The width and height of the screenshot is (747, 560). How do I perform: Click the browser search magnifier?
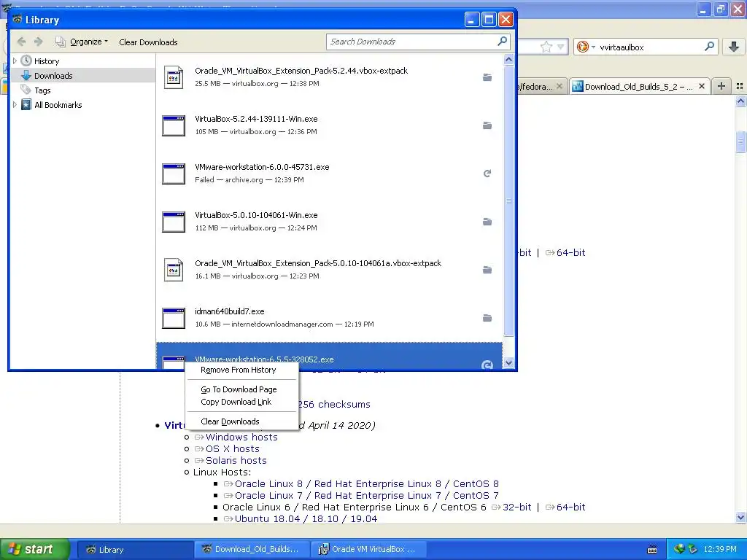(x=709, y=46)
